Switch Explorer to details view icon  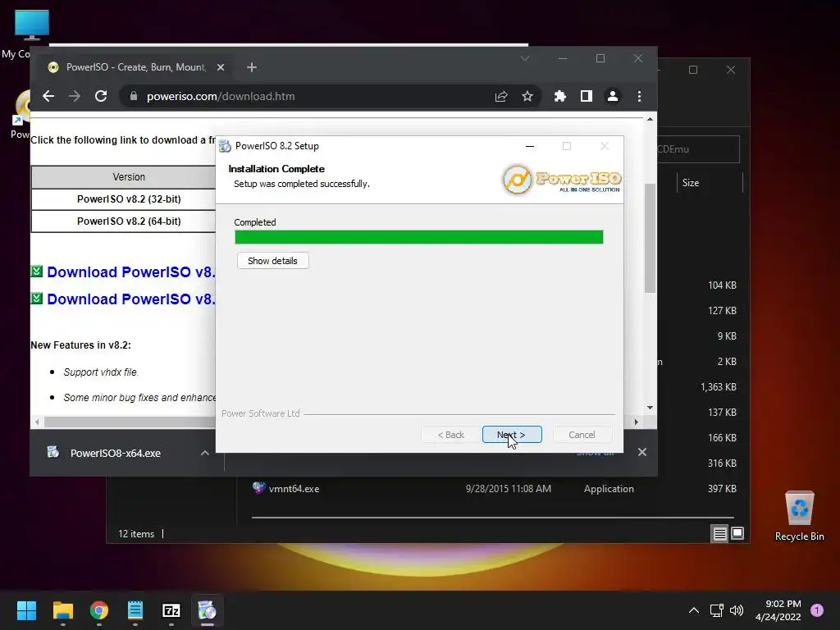(719, 533)
